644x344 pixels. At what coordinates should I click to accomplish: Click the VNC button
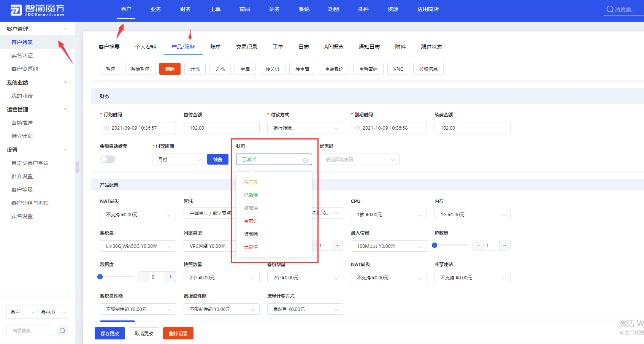click(398, 69)
